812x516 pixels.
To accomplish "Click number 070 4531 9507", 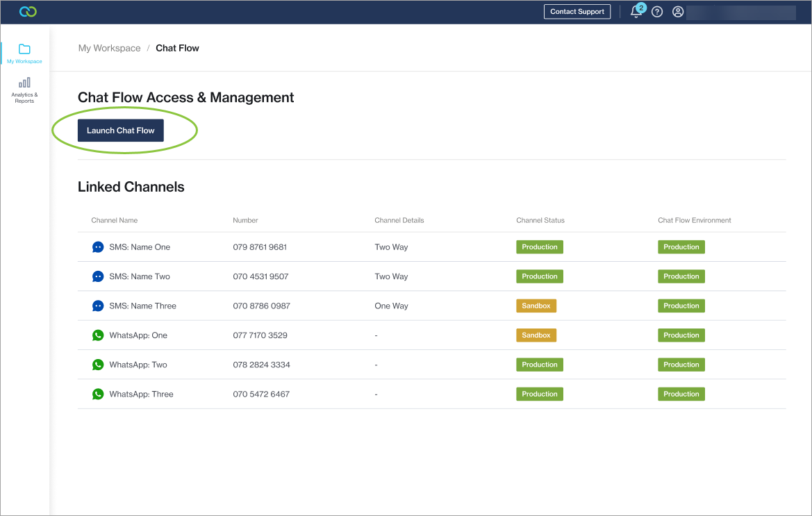I will coord(260,277).
